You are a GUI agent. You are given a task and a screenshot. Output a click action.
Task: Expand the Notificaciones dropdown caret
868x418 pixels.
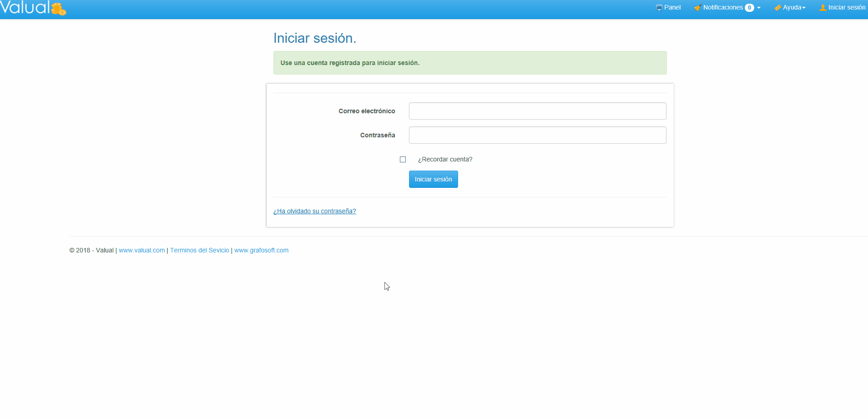point(759,8)
